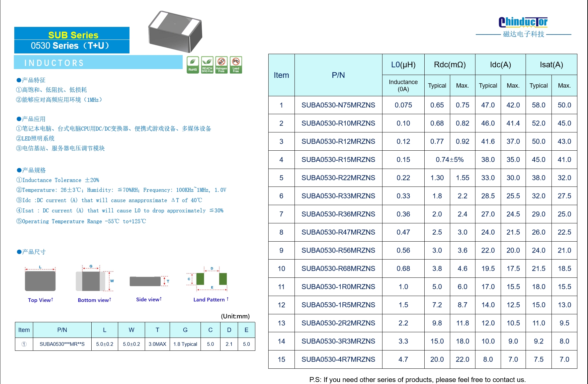Viewport: 588px width, 384px height.
Task: Click the "Idc(A)" column header
Action: tap(501, 65)
